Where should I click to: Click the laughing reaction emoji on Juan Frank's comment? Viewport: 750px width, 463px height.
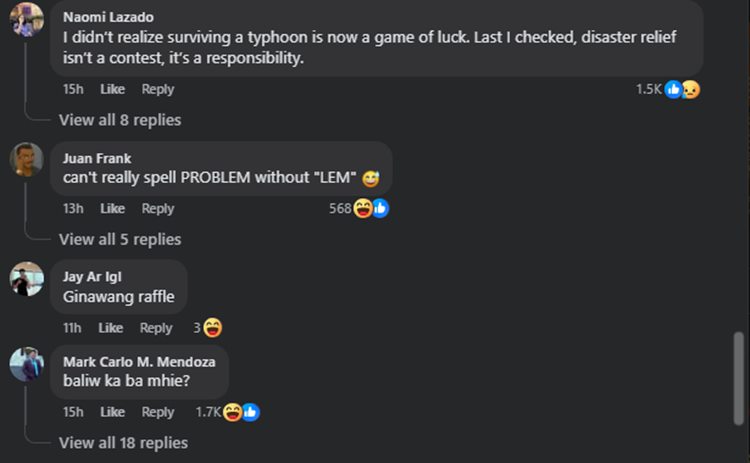[363, 209]
